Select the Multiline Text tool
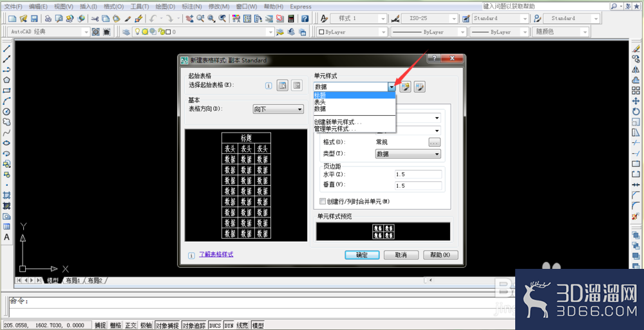 (6, 237)
